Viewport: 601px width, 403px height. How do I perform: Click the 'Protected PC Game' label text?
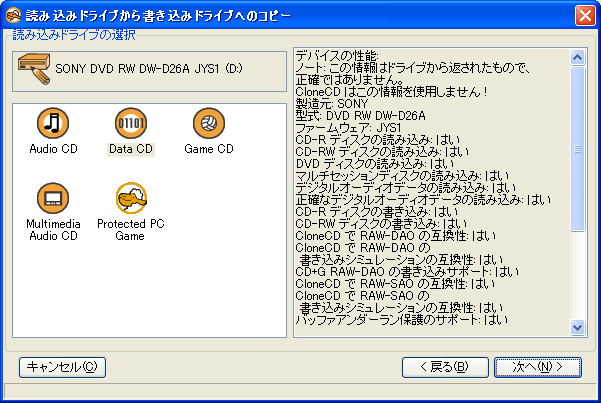click(131, 230)
